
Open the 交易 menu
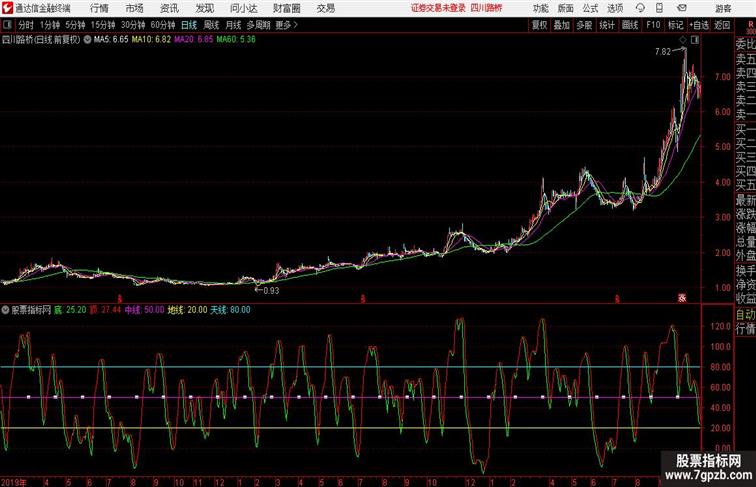(x=326, y=8)
